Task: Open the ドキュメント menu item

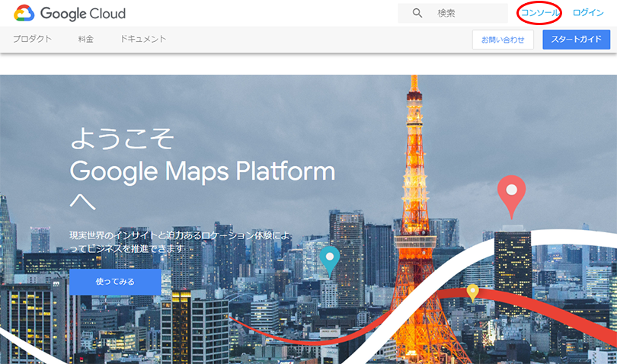Action: click(x=143, y=39)
